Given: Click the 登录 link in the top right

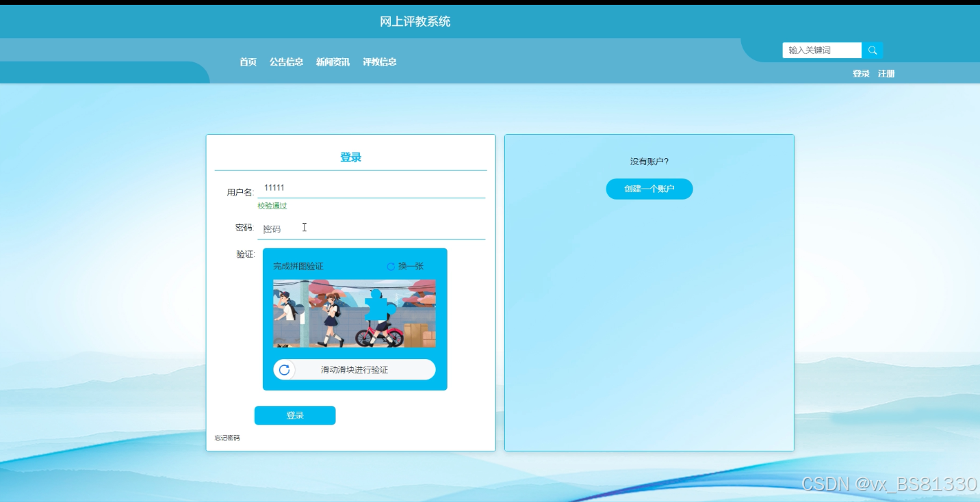Looking at the screenshot, I should point(861,74).
